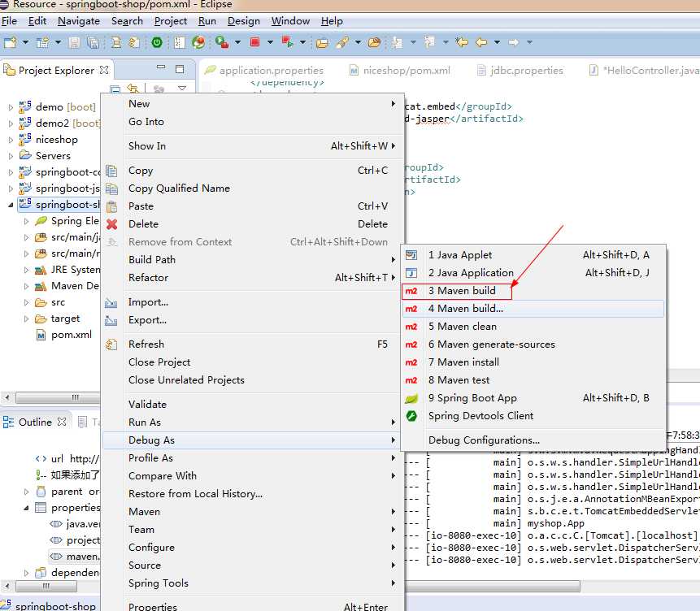This screenshot has width=700, height=611.
Task: Click Collapse All in Project Explorer toolbar
Action: pyautogui.click(x=115, y=89)
